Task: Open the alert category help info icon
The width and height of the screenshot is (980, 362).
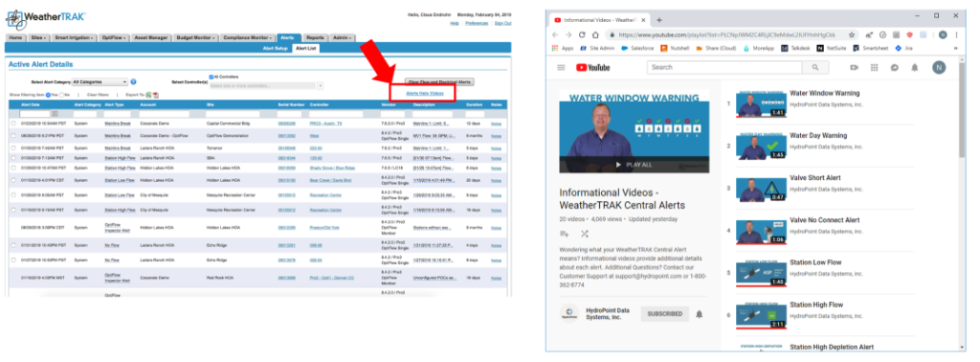Action: (134, 82)
